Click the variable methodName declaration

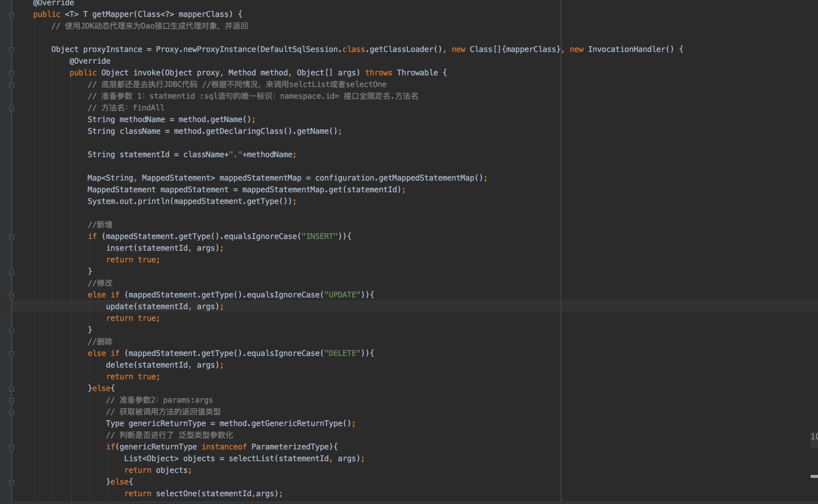tap(142, 119)
